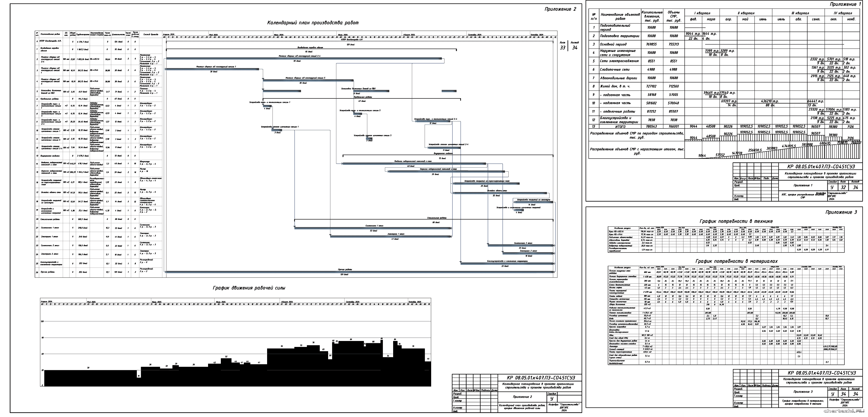This screenshot has width=868, height=417.
Task: Select the 'Монтаж сборных жб конструкций секции 1' Gantt bar
Action: pos(212,69)
